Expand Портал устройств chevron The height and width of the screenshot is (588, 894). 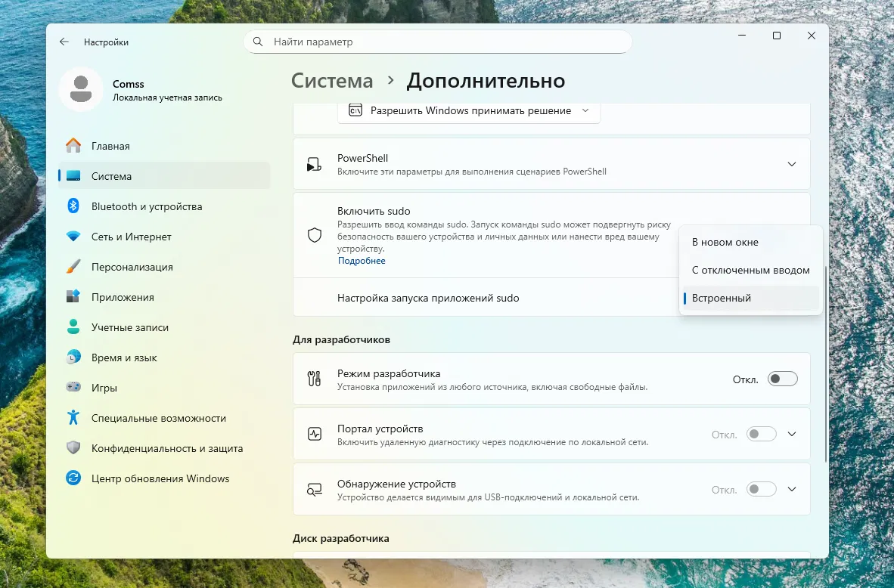click(x=792, y=434)
